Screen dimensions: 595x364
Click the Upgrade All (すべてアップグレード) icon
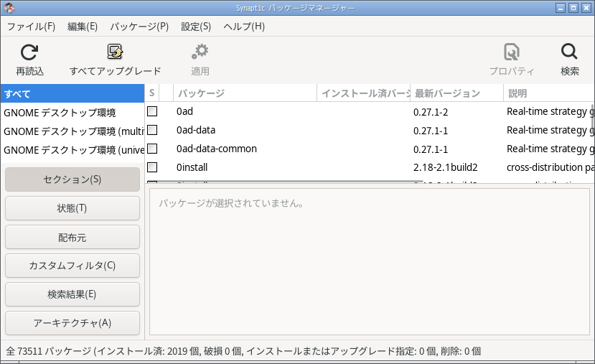click(115, 52)
